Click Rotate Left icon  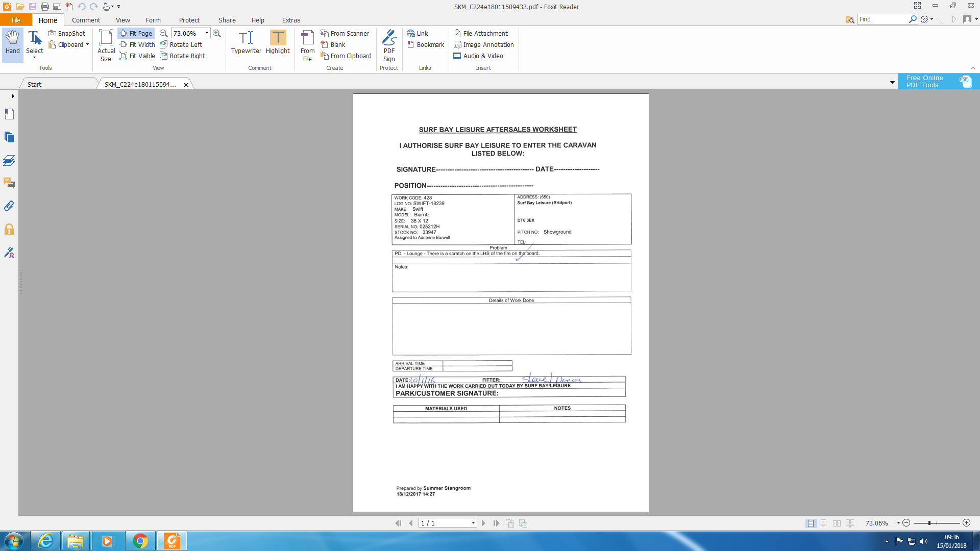point(164,45)
